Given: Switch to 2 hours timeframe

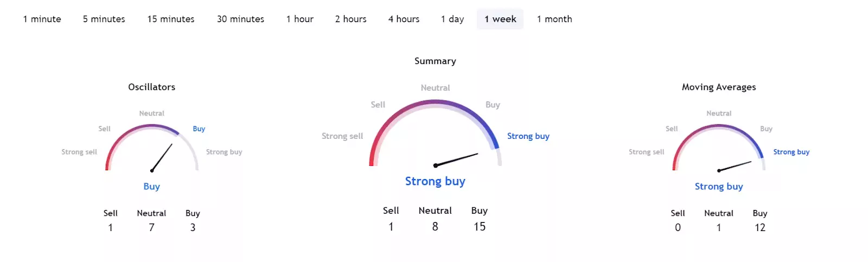Looking at the screenshot, I should tap(350, 19).
